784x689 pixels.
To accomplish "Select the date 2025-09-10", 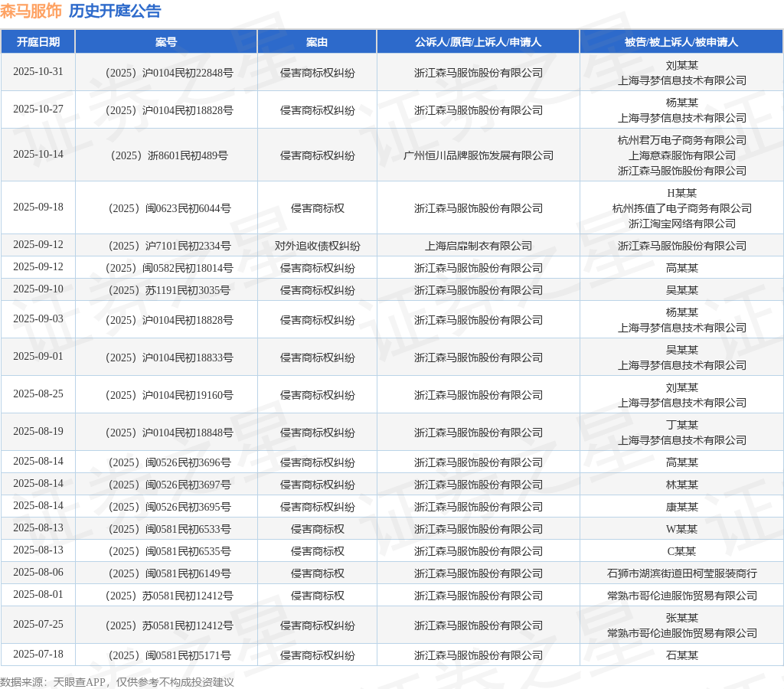I will point(38,289).
